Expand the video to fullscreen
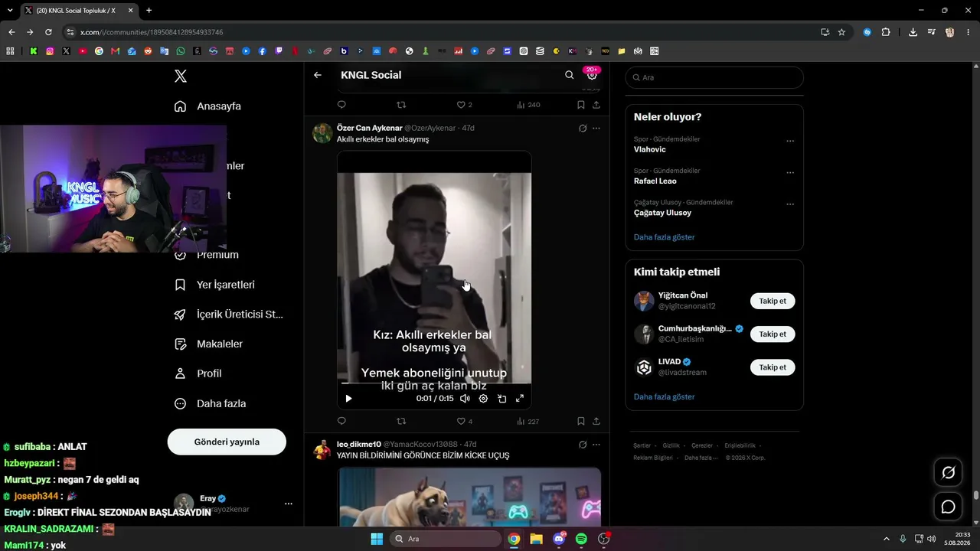Image resolution: width=980 pixels, height=551 pixels. 520,398
